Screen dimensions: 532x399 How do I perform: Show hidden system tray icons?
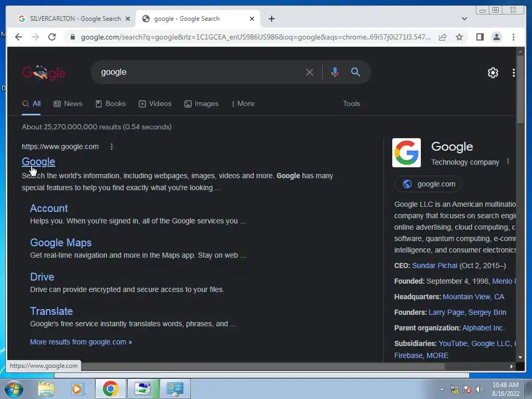[x=442, y=390]
